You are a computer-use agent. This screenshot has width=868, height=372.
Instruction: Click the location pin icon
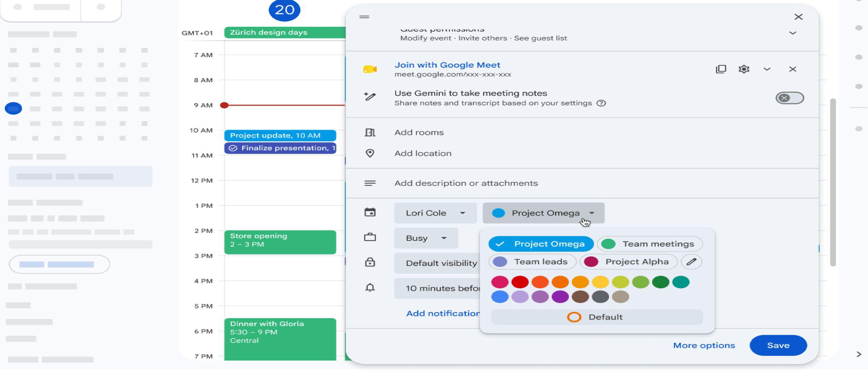click(370, 153)
